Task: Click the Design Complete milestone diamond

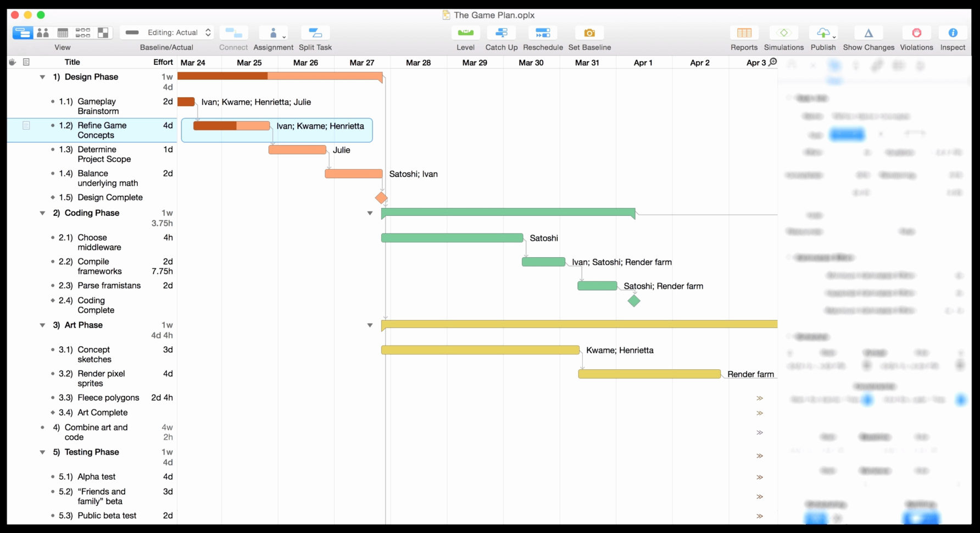Action: click(380, 198)
